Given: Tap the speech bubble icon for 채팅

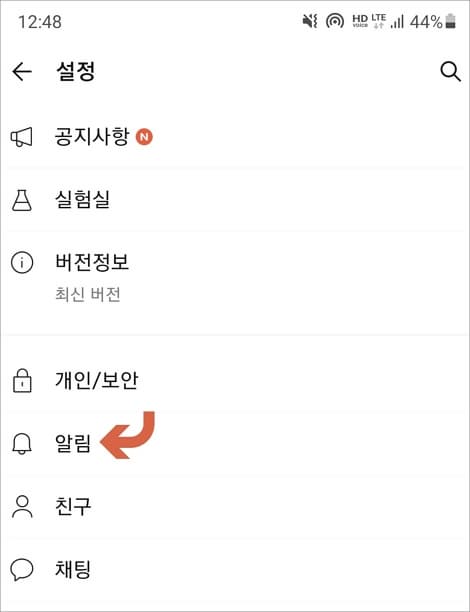Looking at the screenshot, I should pyautogui.click(x=22, y=570).
